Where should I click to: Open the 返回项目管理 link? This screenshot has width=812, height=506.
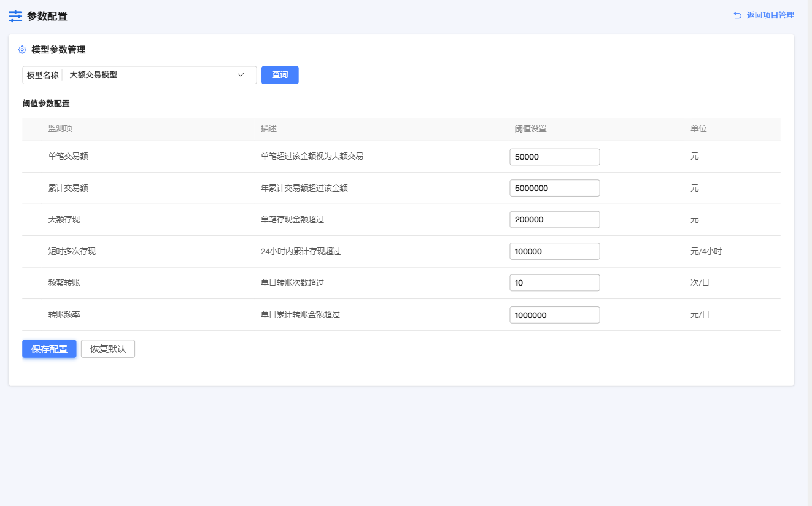770,15
